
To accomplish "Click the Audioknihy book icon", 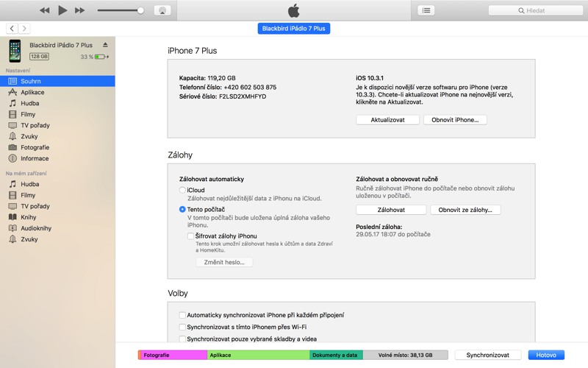I will point(12,228).
